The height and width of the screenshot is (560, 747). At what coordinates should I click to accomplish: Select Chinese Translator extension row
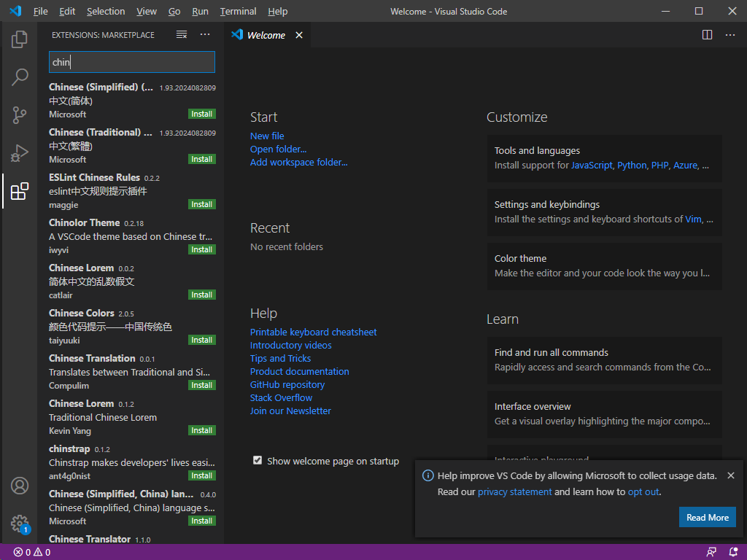tap(132, 539)
